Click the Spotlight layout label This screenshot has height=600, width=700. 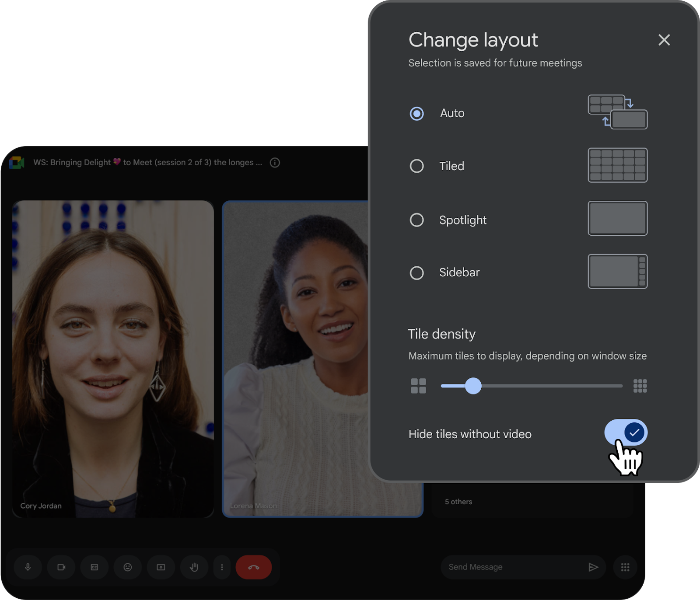(463, 220)
